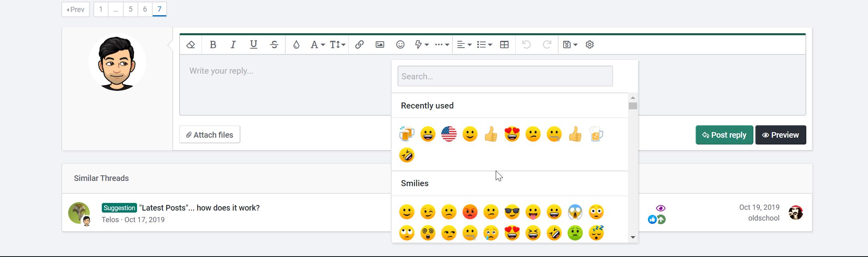Insert the screaming face smiley

click(575, 212)
